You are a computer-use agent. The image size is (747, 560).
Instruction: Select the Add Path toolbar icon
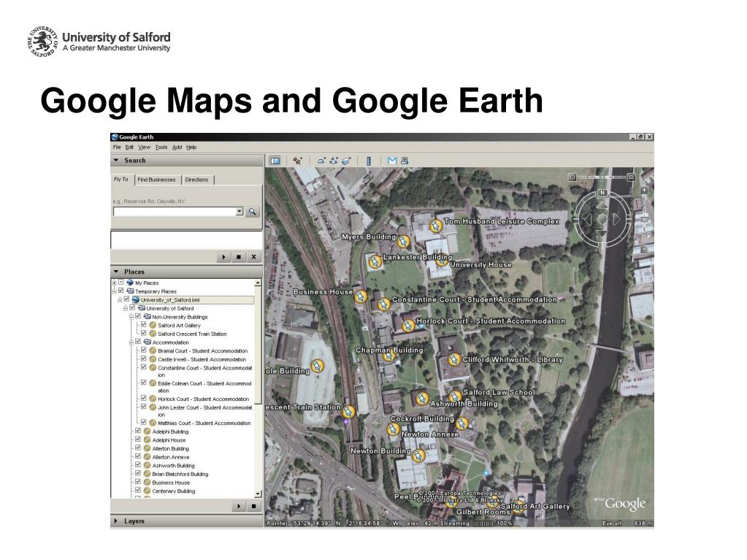point(334,161)
